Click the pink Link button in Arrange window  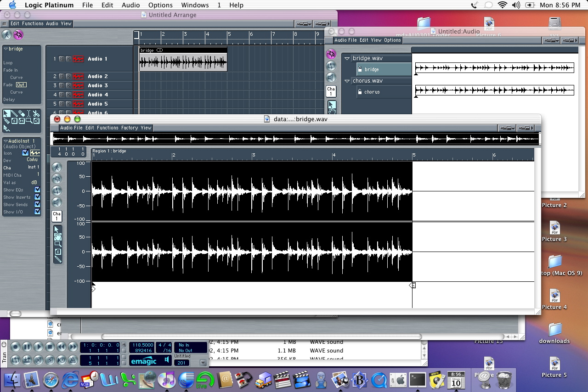coord(18,34)
